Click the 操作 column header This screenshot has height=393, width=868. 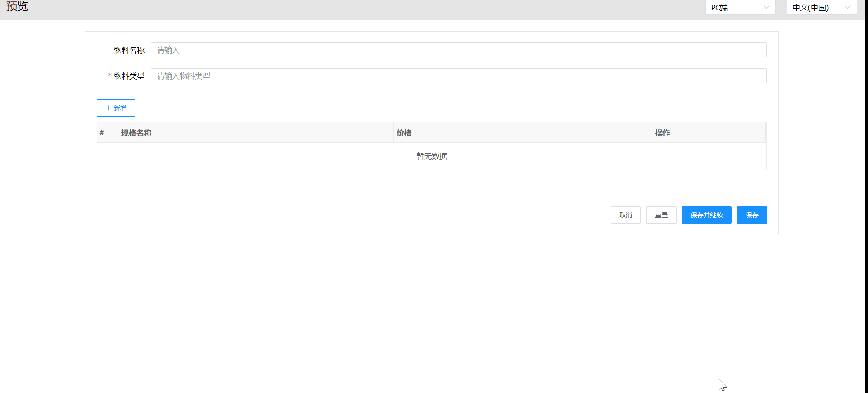662,133
